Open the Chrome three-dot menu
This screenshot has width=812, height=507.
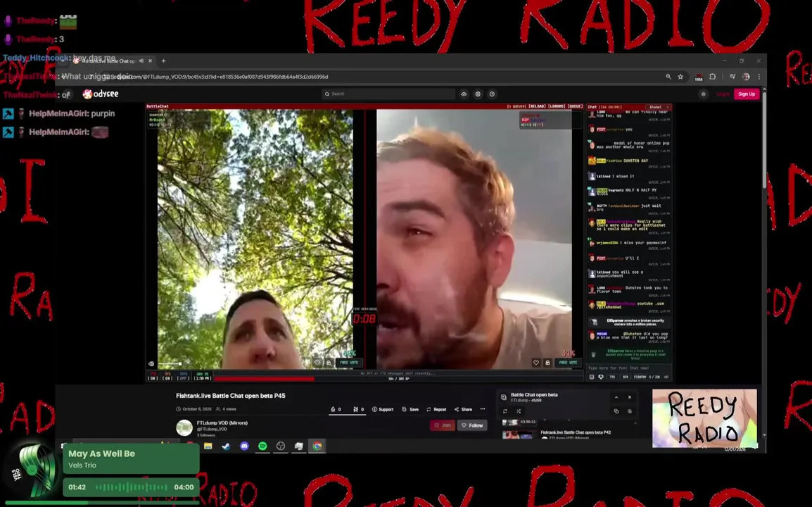click(x=759, y=77)
